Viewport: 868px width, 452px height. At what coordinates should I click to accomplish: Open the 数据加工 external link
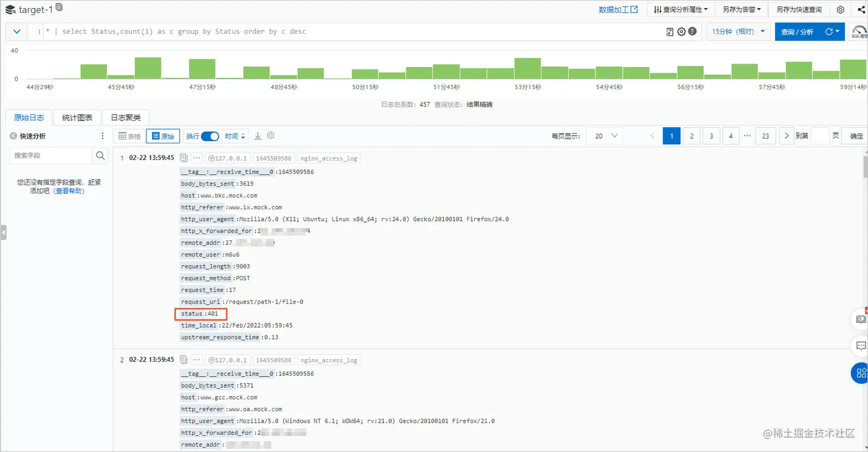pyautogui.click(x=618, y=9)
